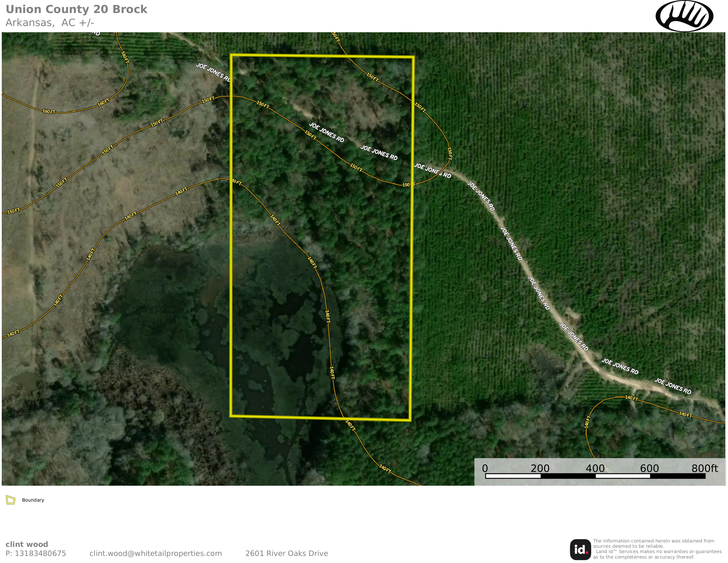Click the clint.wood@whitetailproperties.com email address
This screenshot has height=563, width=728.
(156, 553)
